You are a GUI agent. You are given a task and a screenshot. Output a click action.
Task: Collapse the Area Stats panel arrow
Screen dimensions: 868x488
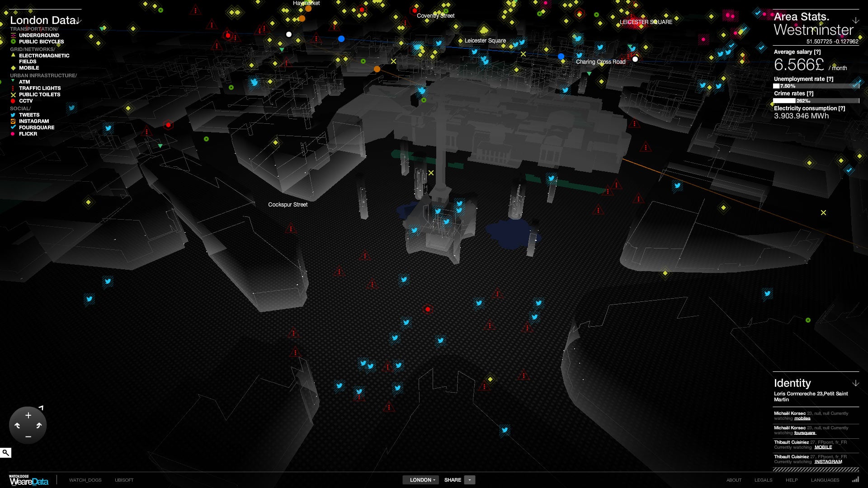[x=855, y=21]
